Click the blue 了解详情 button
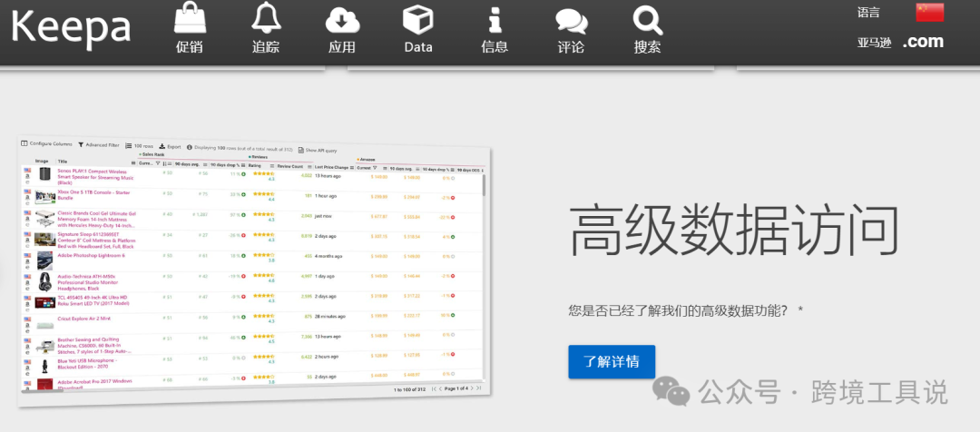Image resolution: width=980 pixels, height=432 pixels. click(612, 361)
